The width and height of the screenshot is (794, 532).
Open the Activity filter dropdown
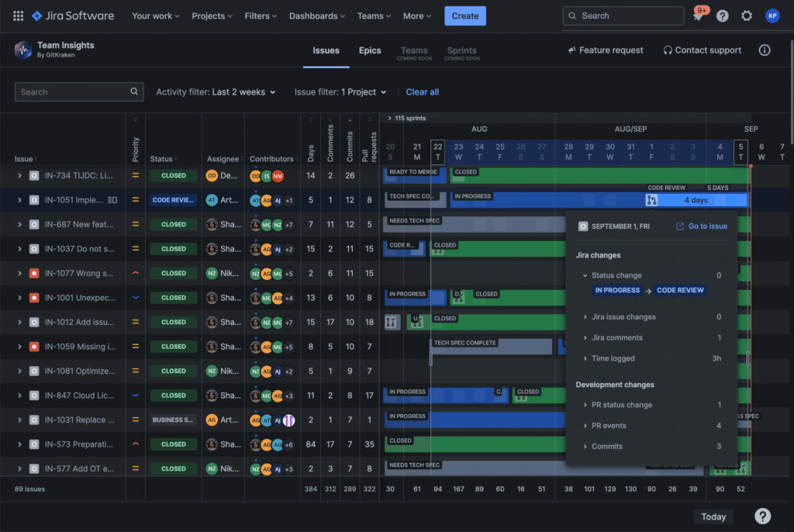216,92
